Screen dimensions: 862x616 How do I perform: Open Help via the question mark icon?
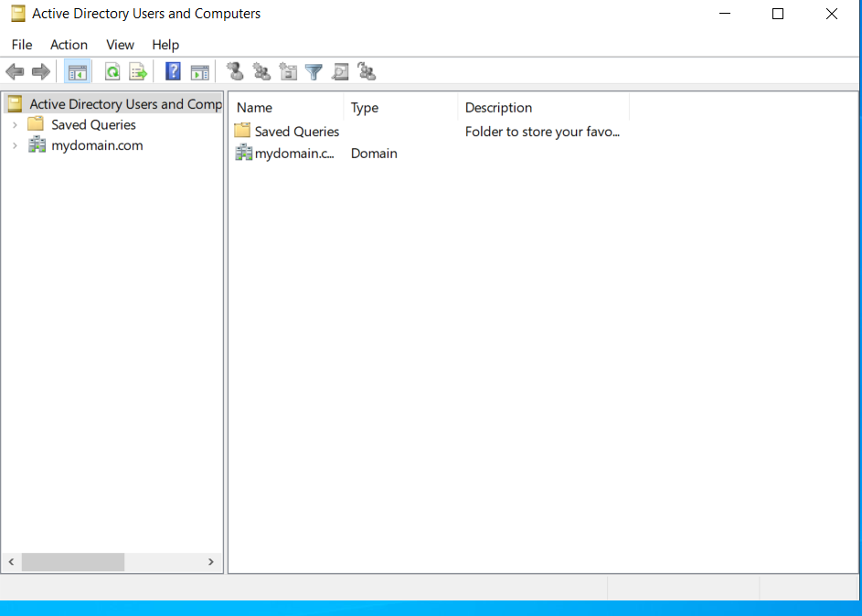(x=173, y=71)
